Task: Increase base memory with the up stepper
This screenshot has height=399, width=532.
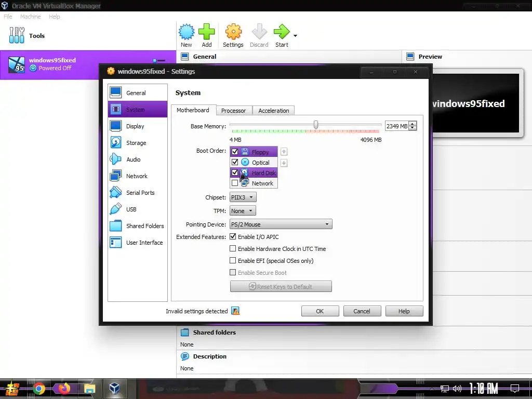Action: 413,124
